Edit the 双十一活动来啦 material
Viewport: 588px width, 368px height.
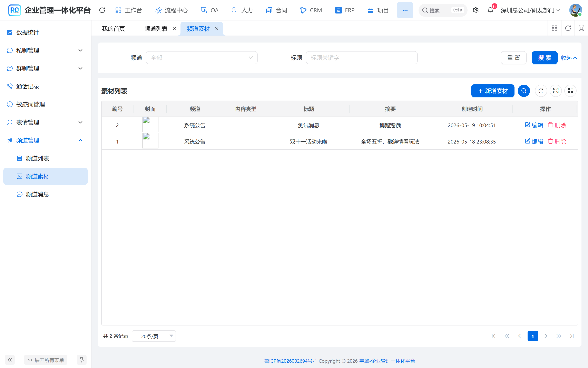[x=534, y=141]
